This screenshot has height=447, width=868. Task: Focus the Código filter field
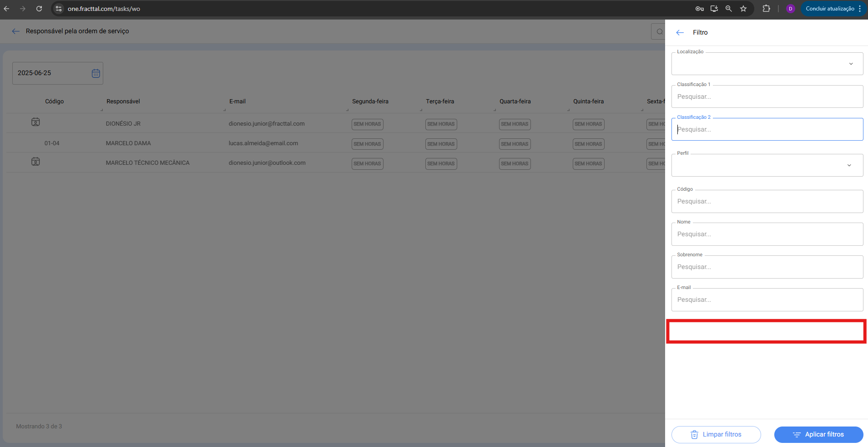pos(767,201)
